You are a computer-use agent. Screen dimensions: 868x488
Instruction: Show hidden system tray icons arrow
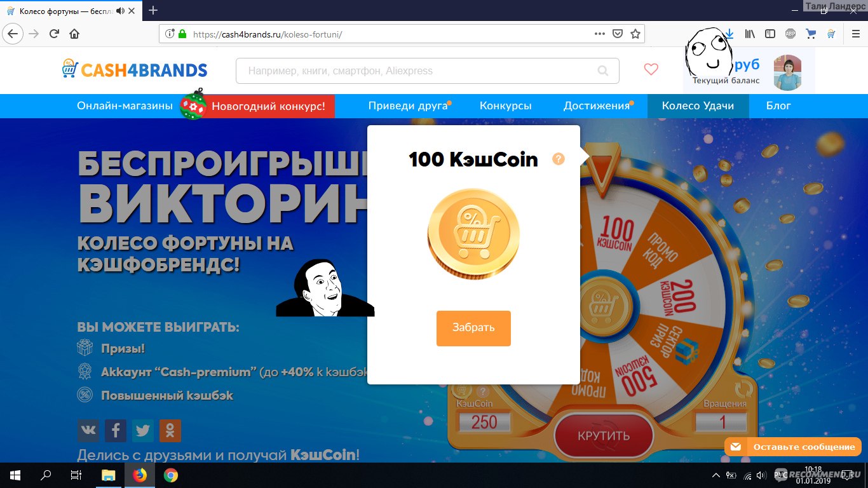tap(716, 475)
